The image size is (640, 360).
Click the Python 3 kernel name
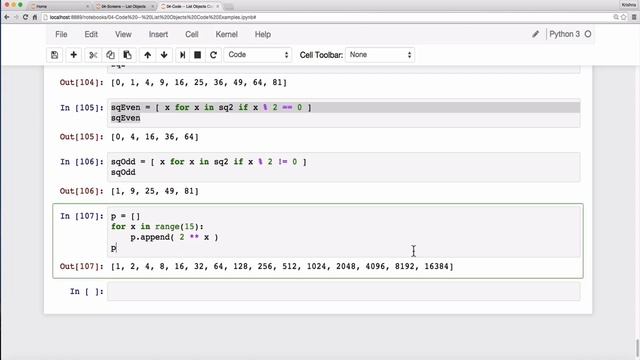[564, 34]
